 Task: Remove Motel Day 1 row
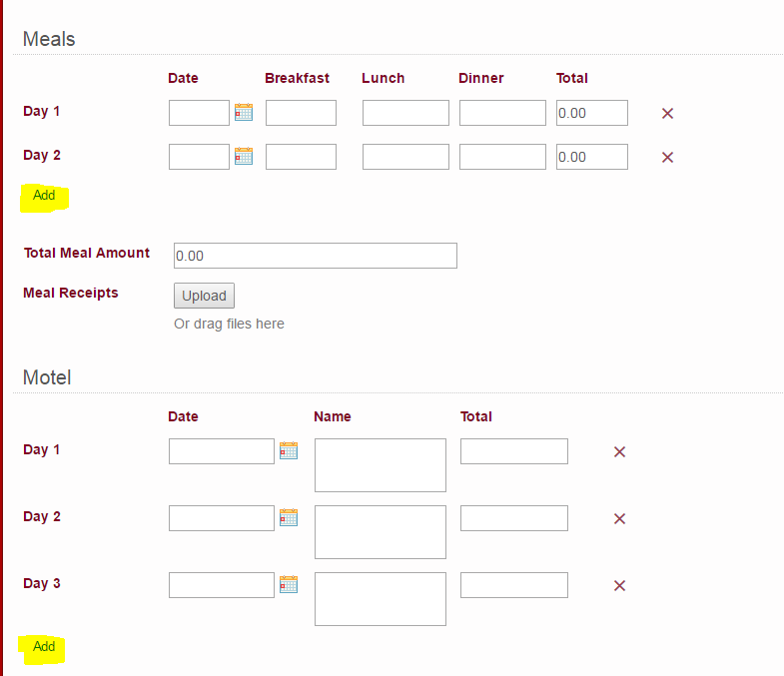click(619, 451)
